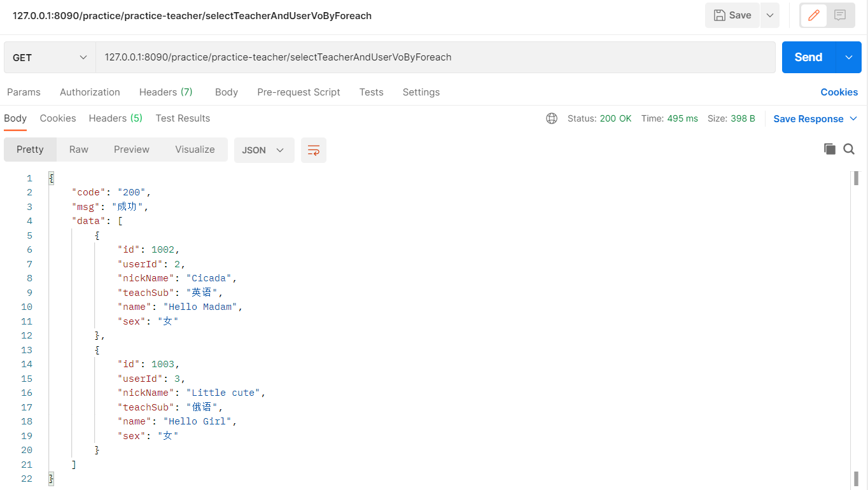Image resolution: width=868 pixels, height=490 pixels.
Task: Click the copy response icon
Action: coord(829,149)
